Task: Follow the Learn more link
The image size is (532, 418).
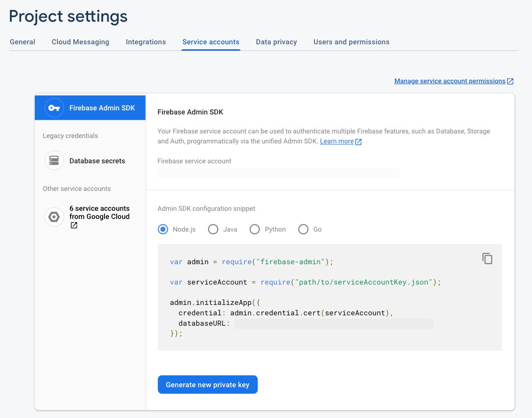Action: (337, 141)
